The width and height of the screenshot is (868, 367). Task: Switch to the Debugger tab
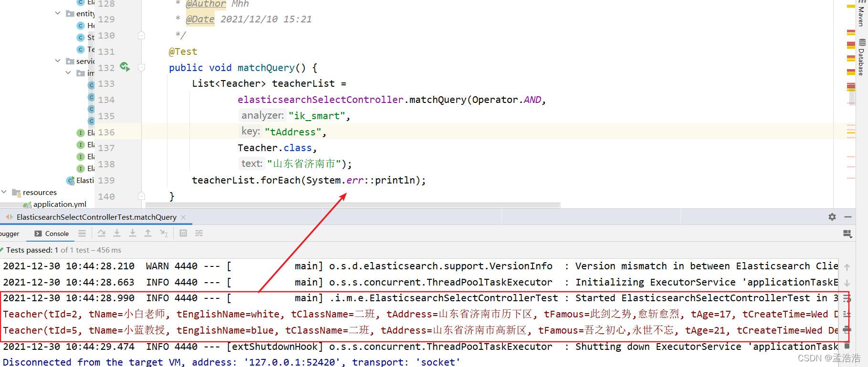(x=10, y=234)
